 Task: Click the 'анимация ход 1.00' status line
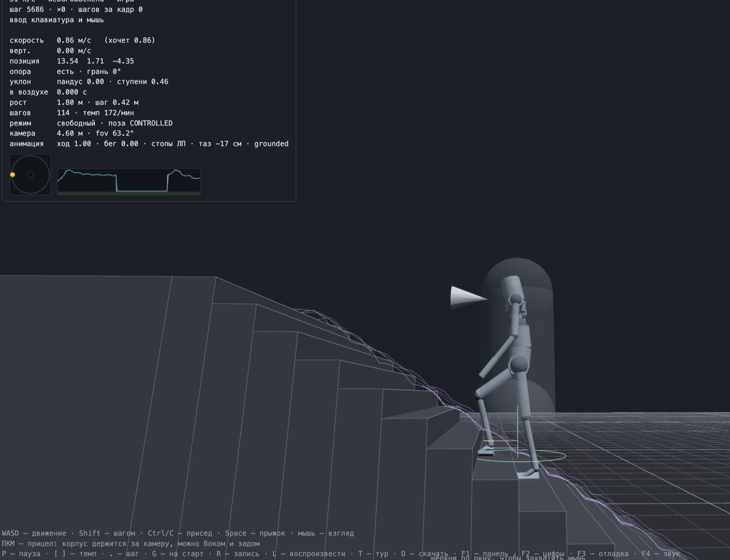coord(149,144)
